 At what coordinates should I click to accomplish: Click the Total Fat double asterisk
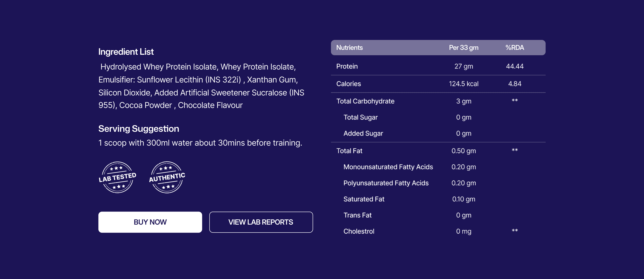[x=515, y=150]
